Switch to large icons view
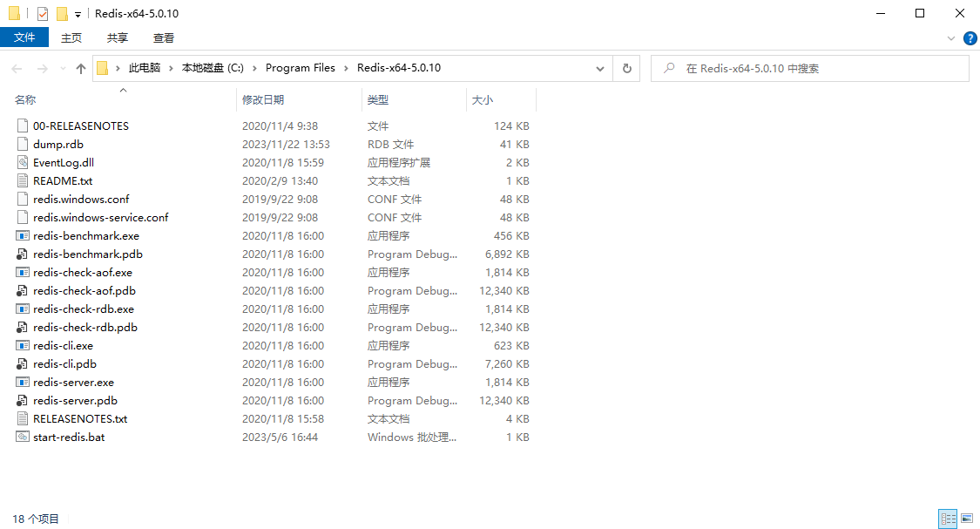 [966, 519]
